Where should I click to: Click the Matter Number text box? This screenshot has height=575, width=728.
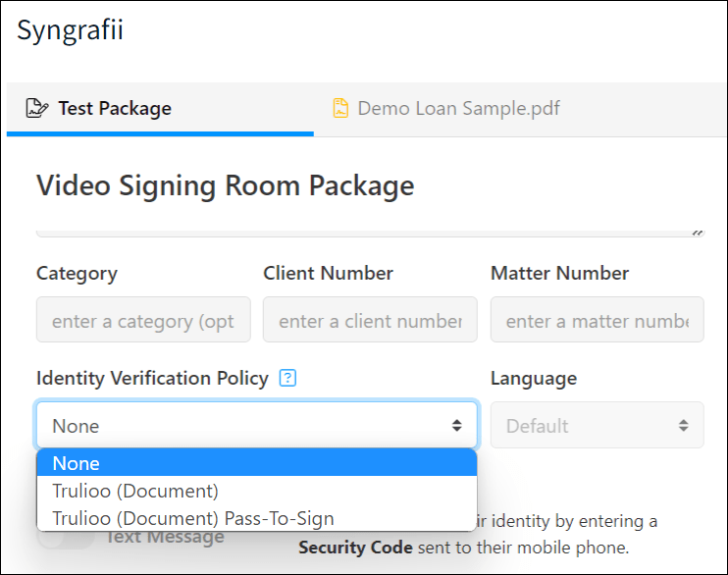[597, 321]
